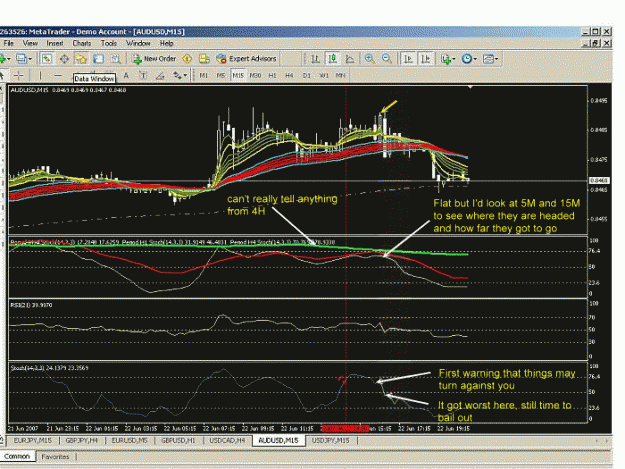Select the Fibonacci/angle drawing tool
Screen dimensions: 625x469
point(160,75)
